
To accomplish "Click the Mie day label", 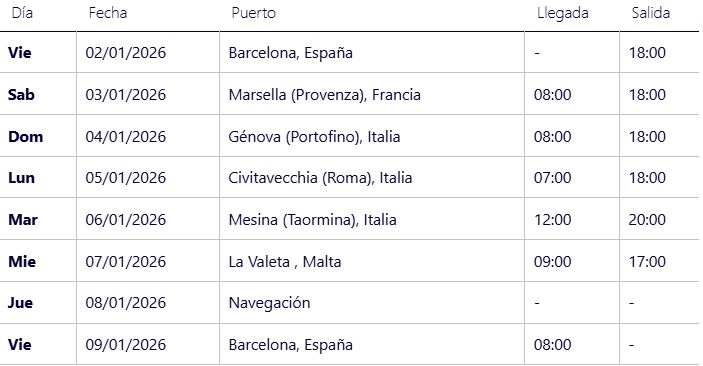I will pyautogui.click(x=22, y=261).
